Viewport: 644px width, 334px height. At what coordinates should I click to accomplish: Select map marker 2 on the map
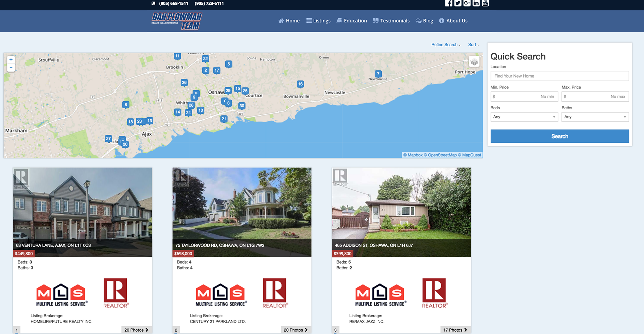point(206,70)
